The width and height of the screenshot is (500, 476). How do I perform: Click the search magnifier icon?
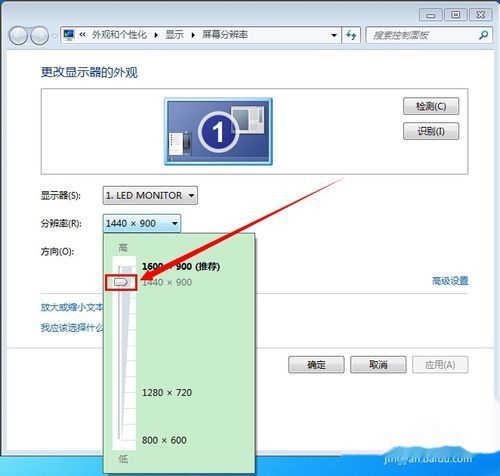pos(483,35)
